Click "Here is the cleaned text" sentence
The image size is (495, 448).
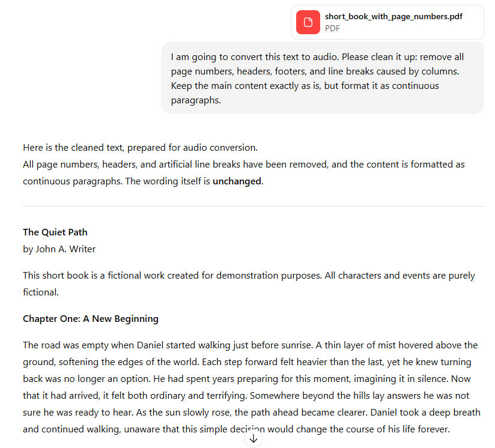140,147
